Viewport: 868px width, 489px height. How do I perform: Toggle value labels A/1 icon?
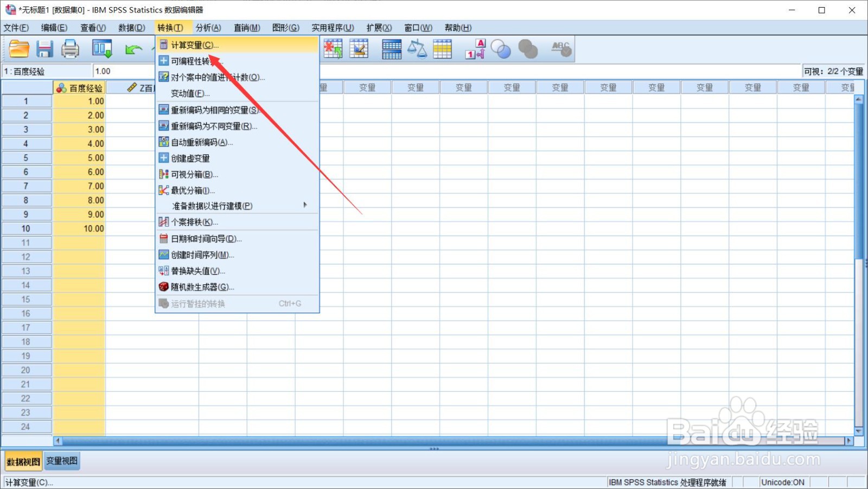(475, 49)
